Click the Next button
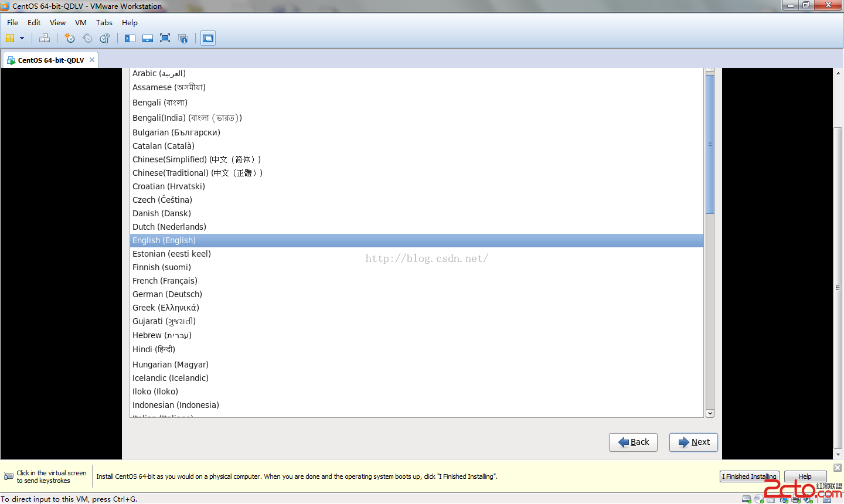Image resolution: width=844 pixels, height=504 pixels. click(x=693, y=442)
